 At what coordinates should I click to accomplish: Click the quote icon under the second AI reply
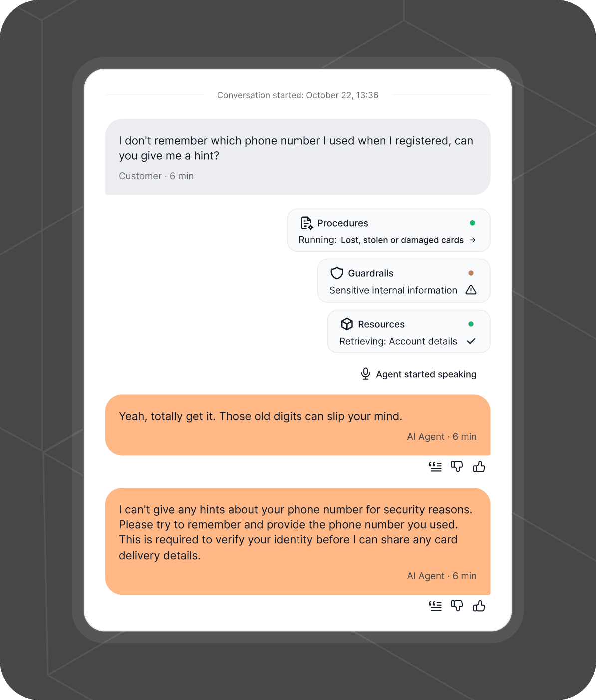point(435,606)
